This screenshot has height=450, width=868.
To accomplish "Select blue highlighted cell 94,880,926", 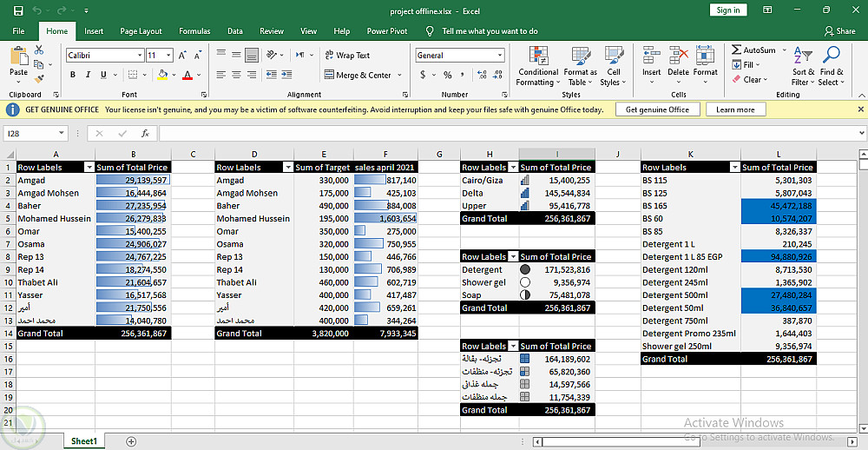I will tap(779, 256).
